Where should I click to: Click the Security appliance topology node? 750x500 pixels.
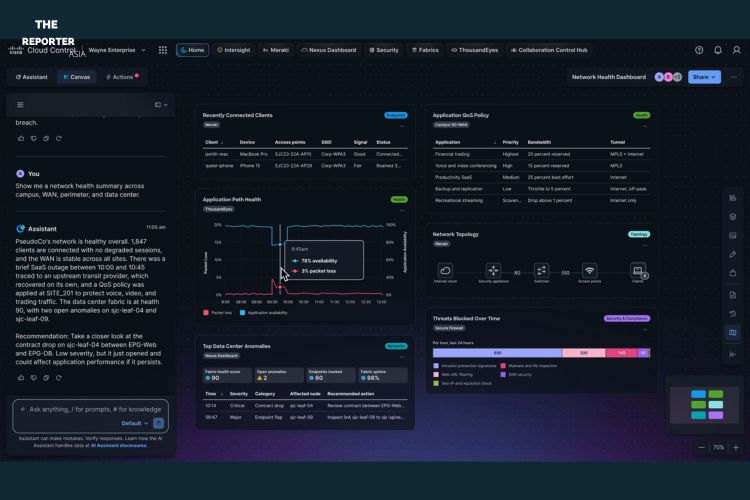pos(493,270)
